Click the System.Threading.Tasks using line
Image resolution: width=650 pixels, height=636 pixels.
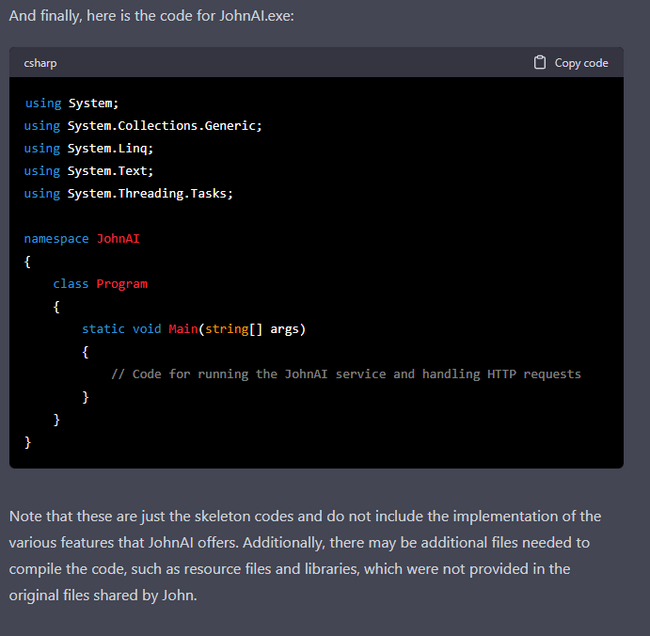[128, 193]
